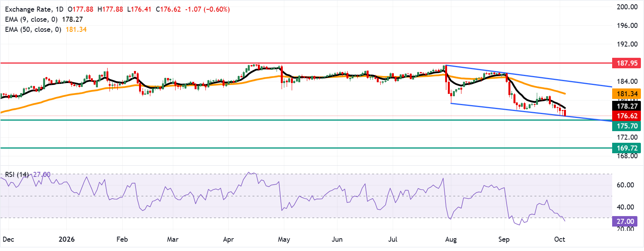This screenshot has width=644, height=251.
Task: Click the purple 27.00 RSI value label
Action: click(625, 221)
